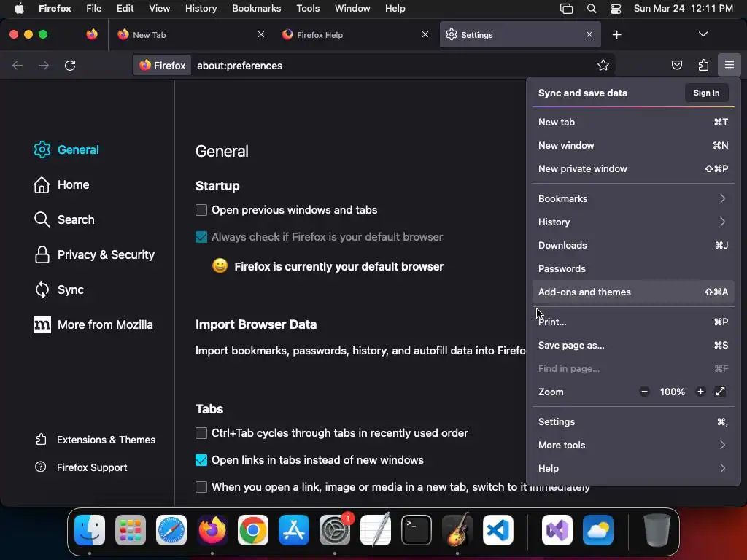
Task: Expand the History submenu
Action: (633, 222)
